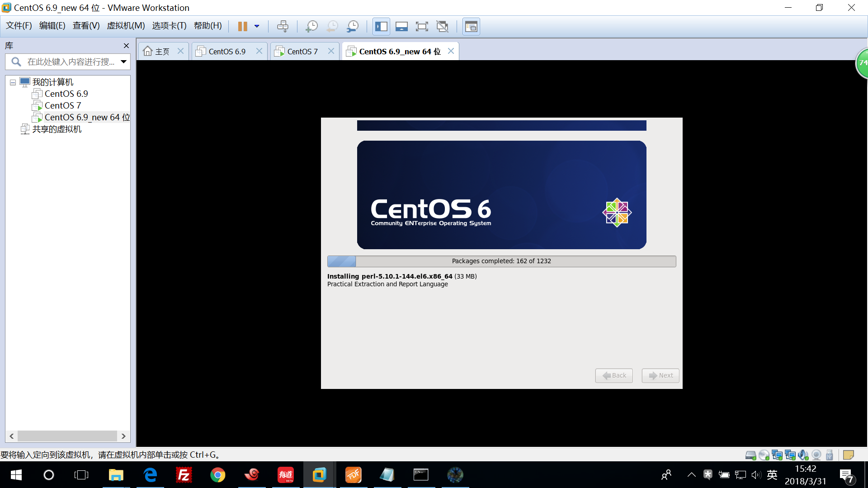Open Cortana search circle
868x488 pixels.
[x=49, y=475]
